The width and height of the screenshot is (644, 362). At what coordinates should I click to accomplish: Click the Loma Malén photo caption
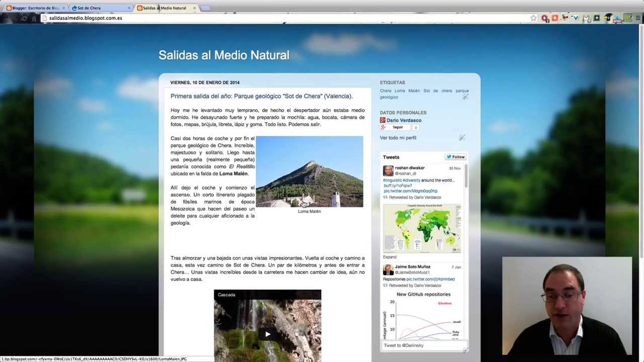click(x=309, y=212)
